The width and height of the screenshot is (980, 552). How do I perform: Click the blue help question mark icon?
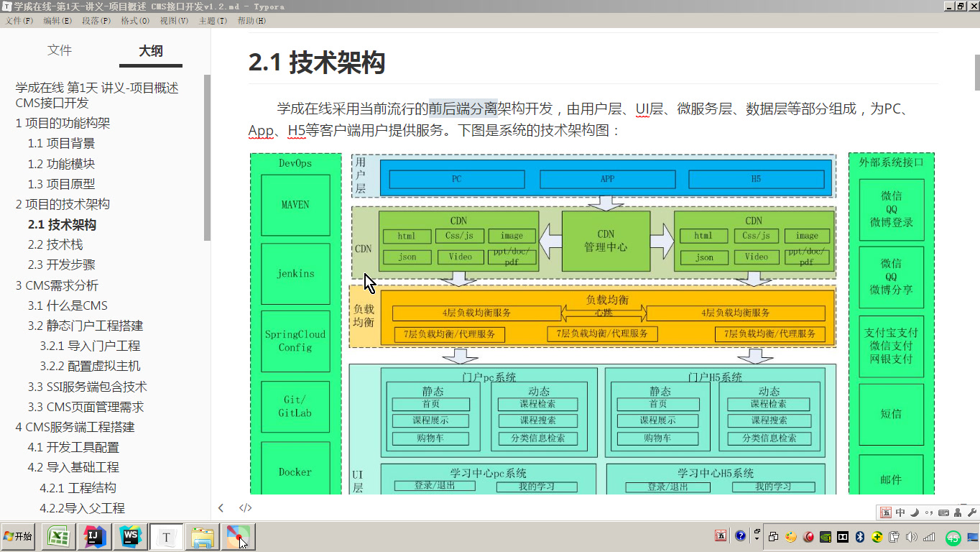tap(740, 536)
